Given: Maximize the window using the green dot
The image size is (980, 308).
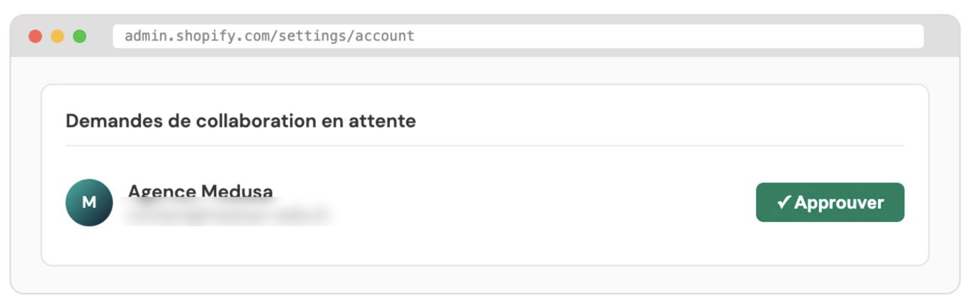Looking at the screenshot, I should 80,36.
